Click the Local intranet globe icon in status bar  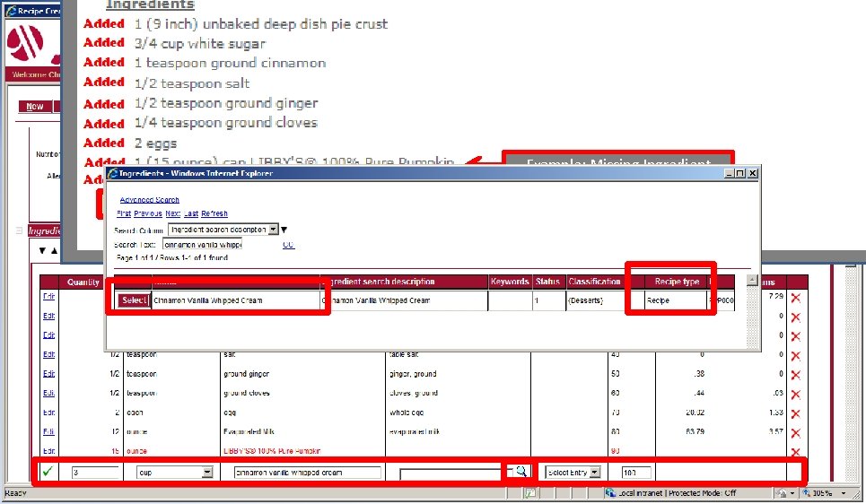610,493
